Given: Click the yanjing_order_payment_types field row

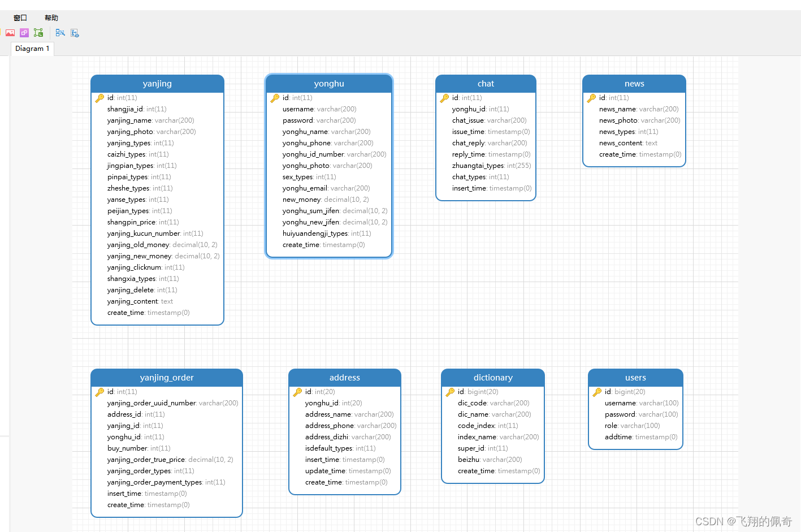Looking at the screenshot, I should tap(166, 482).
